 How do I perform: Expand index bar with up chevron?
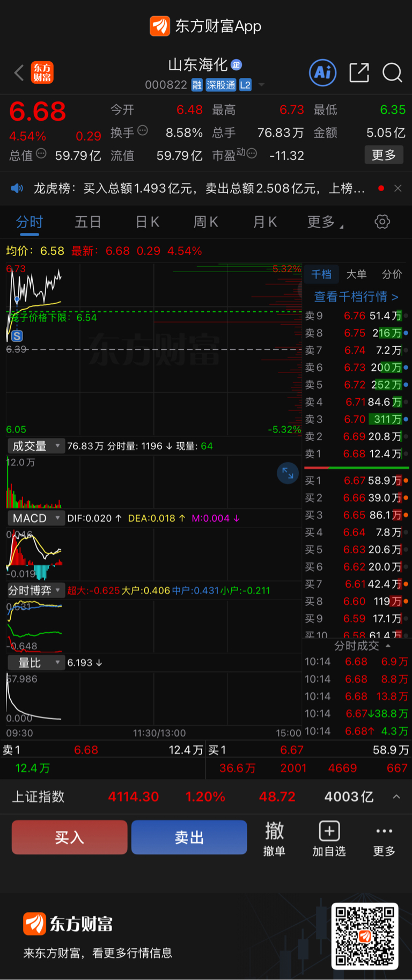tap(396, 797)
